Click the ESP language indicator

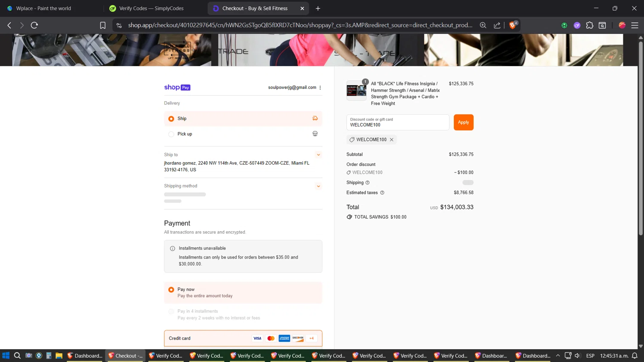590,356
